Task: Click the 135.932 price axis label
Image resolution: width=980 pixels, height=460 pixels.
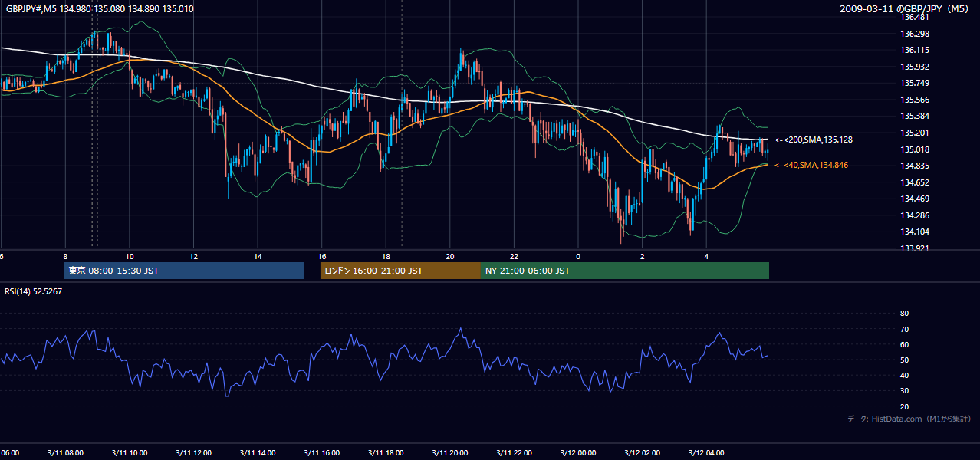Action: (915, 67)
